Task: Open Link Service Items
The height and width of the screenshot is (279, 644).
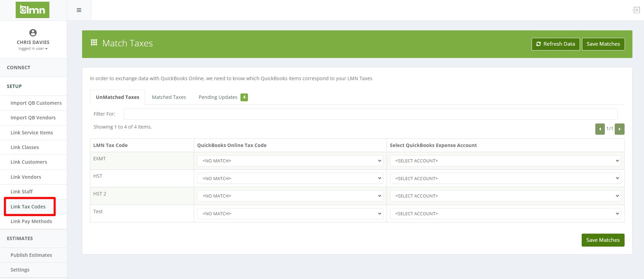Action: [x=33, y=133]
